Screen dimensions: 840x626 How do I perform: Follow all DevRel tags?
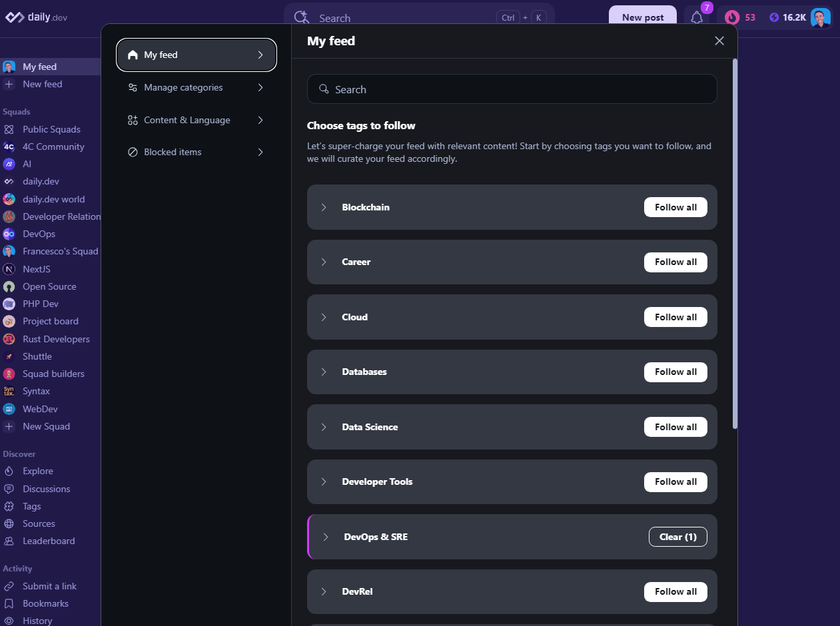(675, 591)
